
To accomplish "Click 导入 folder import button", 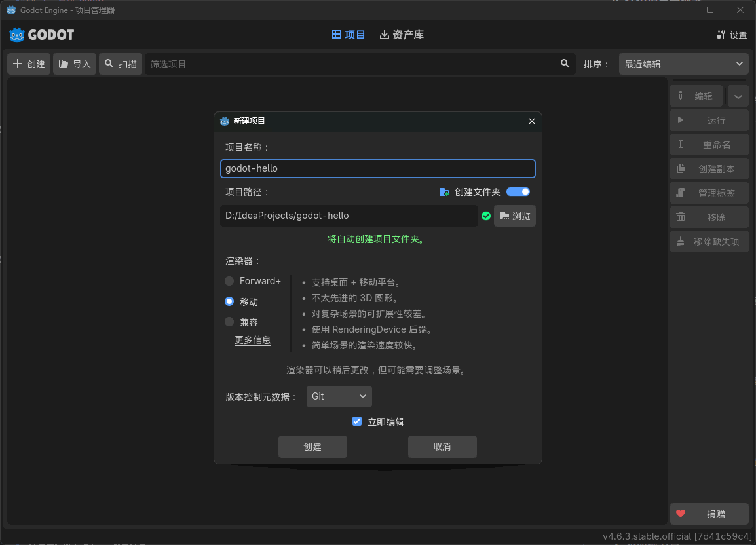I will coord(75,64).
